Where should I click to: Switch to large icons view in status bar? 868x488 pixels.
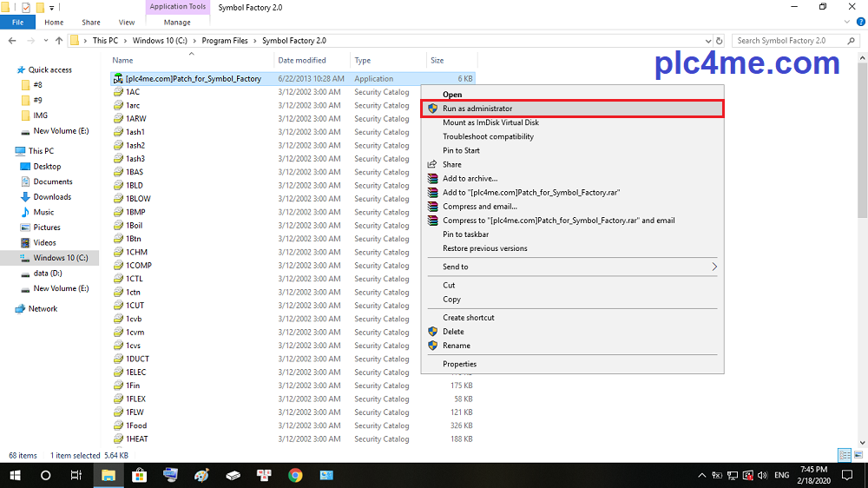click(858, 455)
